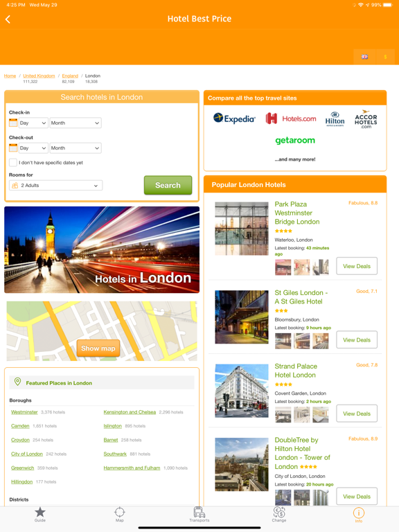Open the Camden borough link
The width and height of the screenshot is (399, 532).
20,426
